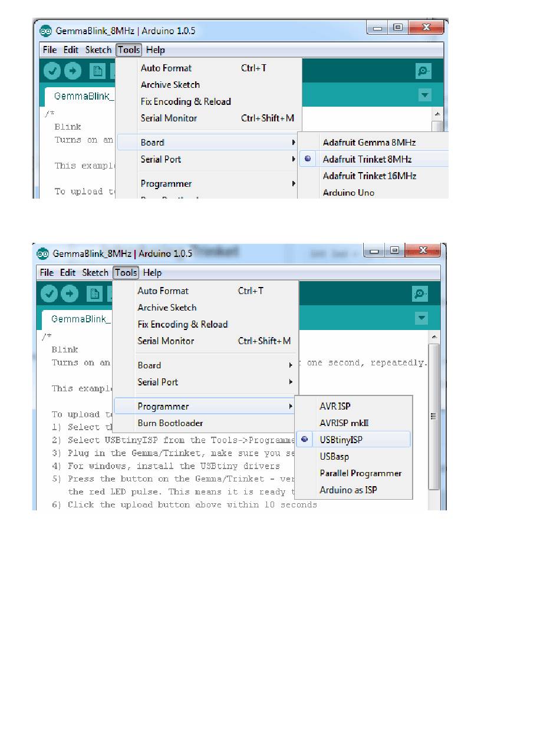Choose Archive Sketch in the Board-submenu window
Screen dimensions: 560x739
(209, 85)
